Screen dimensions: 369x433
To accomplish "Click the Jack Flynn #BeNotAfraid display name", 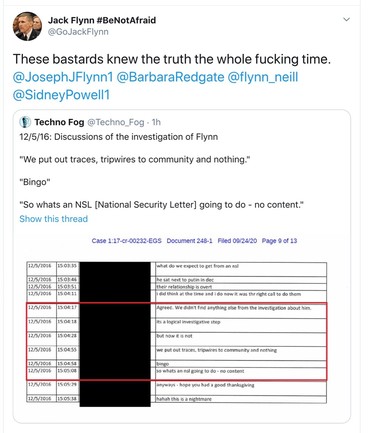I will [102, 20].
